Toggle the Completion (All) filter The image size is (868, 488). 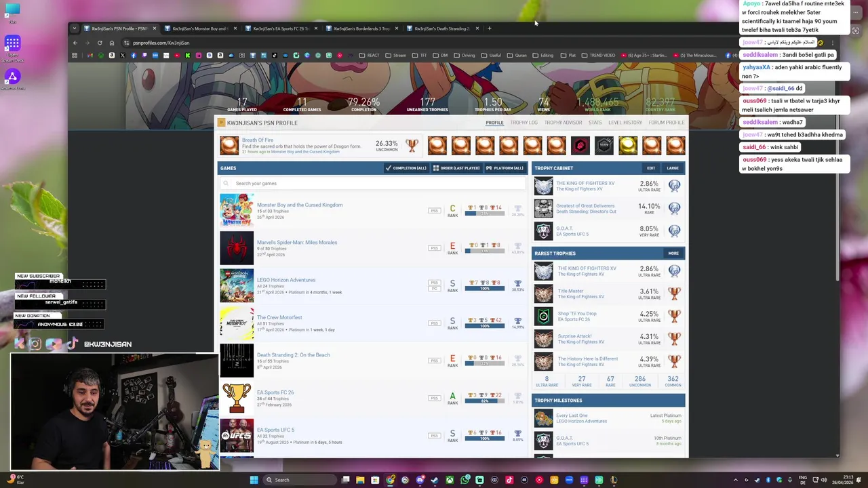(x=406, y=168)
